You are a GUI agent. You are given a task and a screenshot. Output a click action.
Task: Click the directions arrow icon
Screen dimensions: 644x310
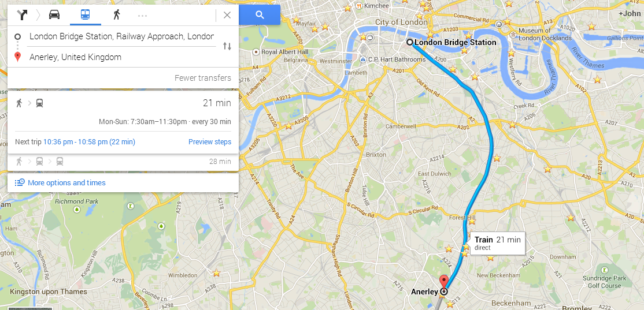click(22, 15)
